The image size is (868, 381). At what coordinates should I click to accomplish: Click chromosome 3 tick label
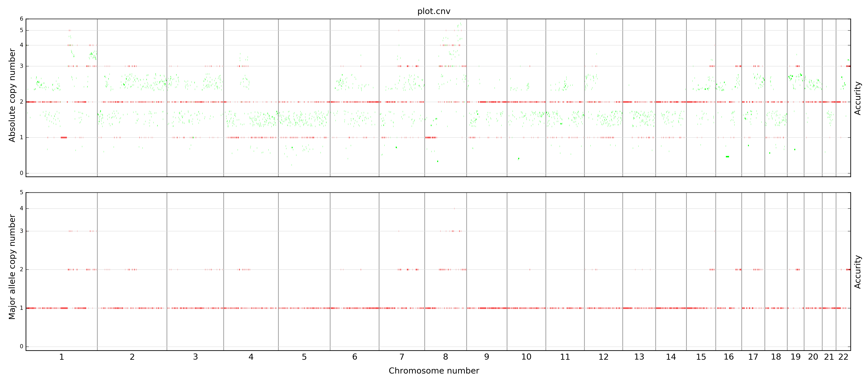tap(195, 357)
